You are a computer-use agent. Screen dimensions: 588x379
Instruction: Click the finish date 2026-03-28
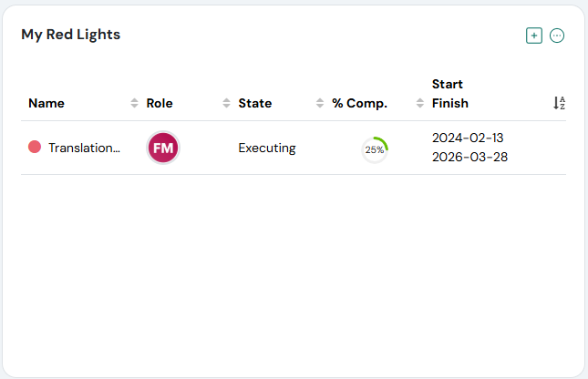coord(469,157)
